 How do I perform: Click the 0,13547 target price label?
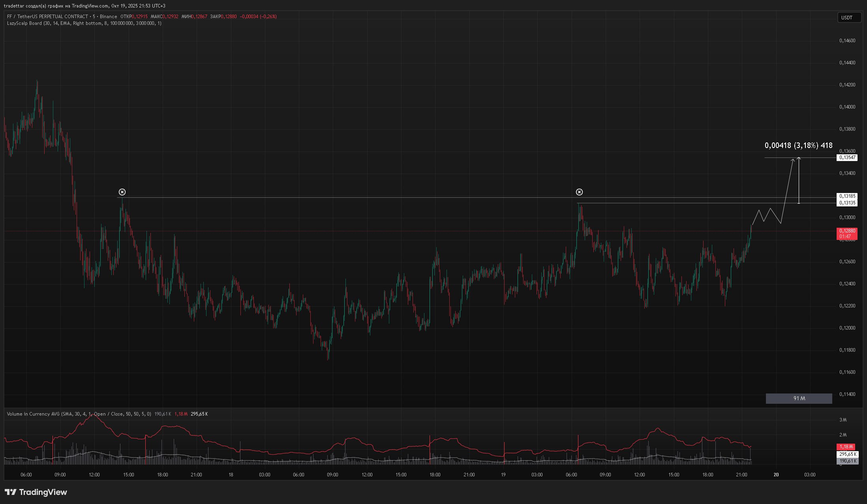(x=847, y=157)
